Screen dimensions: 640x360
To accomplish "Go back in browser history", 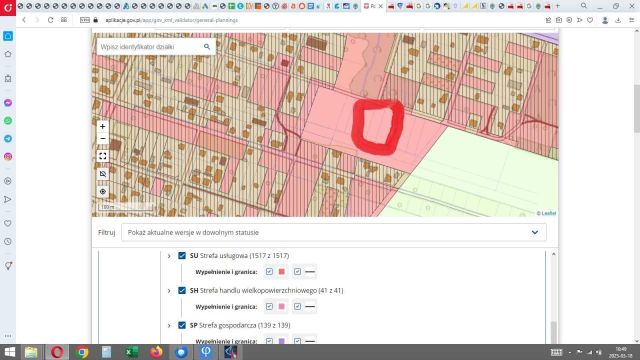I will [x=24, y=20].
